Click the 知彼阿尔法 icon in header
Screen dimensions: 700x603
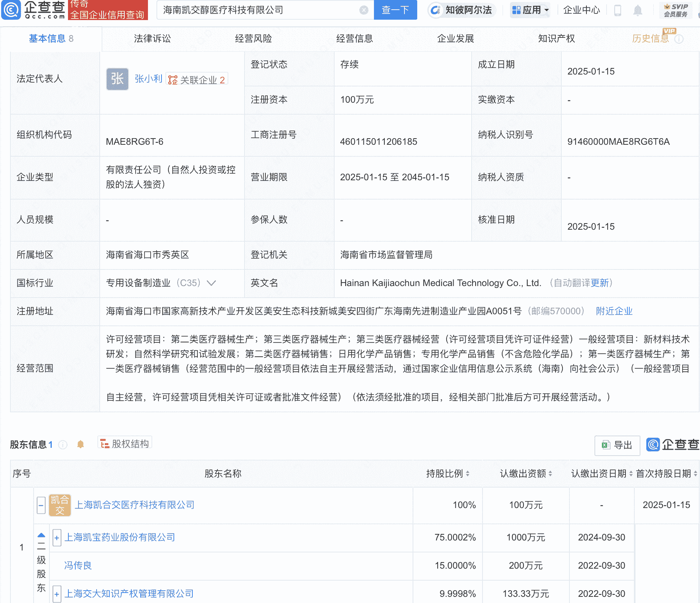pos(435,10)
